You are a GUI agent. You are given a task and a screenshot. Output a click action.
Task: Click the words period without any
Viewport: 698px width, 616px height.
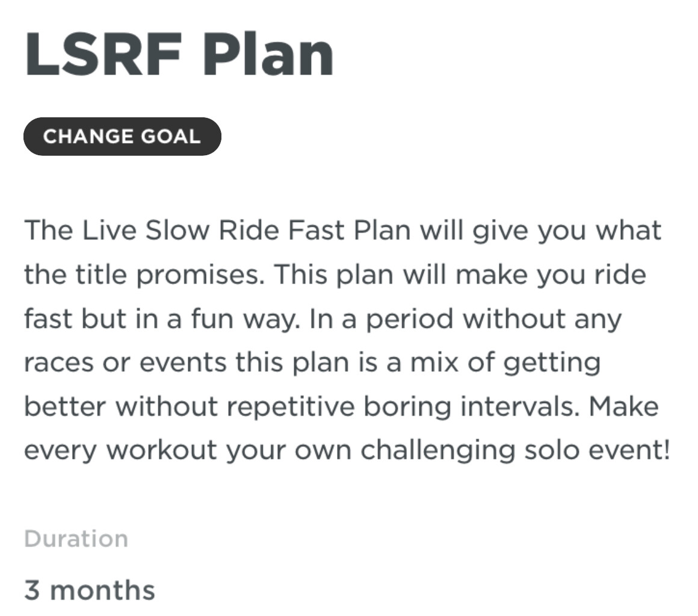tap(493, 319)
